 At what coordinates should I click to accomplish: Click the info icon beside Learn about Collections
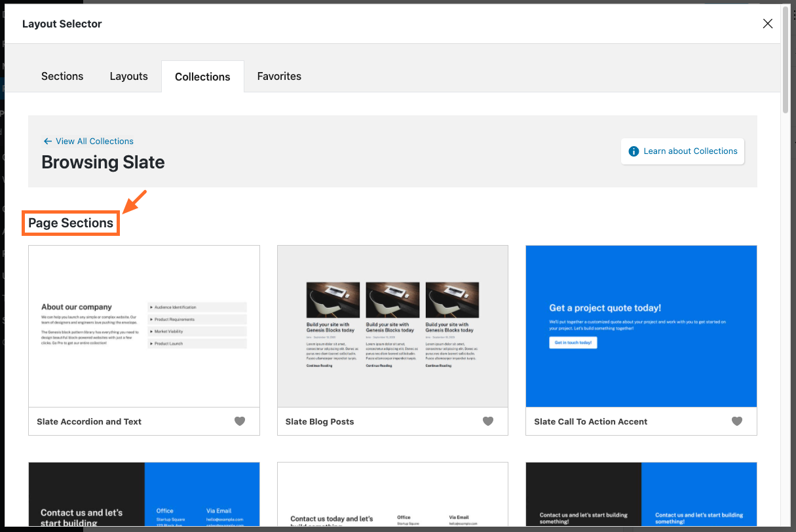coord(634,151)
